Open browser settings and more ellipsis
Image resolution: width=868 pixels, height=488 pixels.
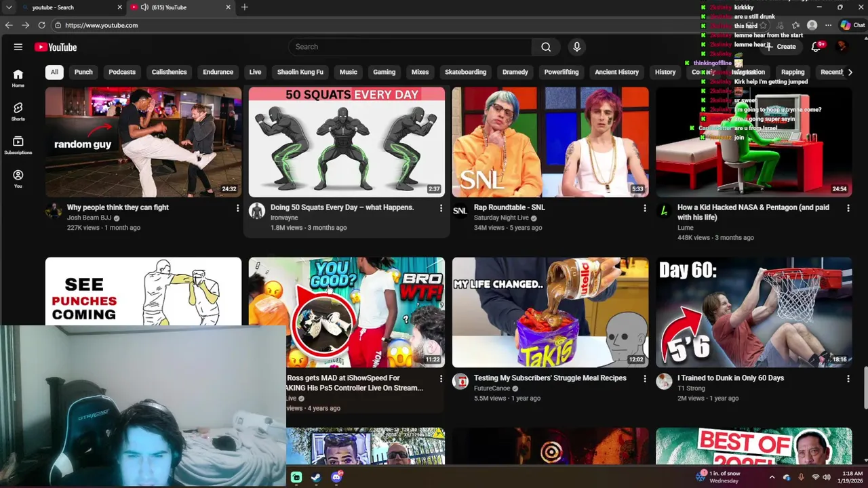tap(828, 25)
